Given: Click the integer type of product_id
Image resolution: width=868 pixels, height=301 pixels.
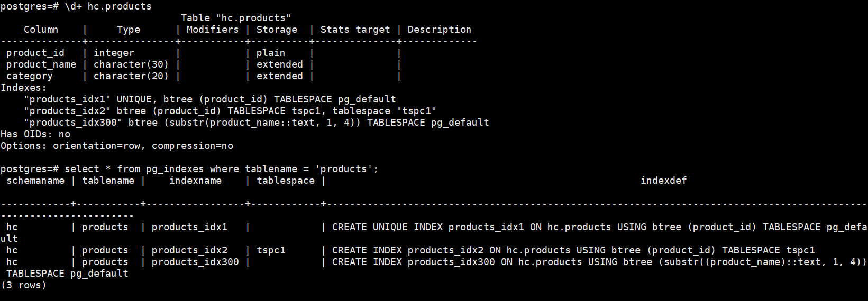Looking at the screenshot, I should point(114,53).
